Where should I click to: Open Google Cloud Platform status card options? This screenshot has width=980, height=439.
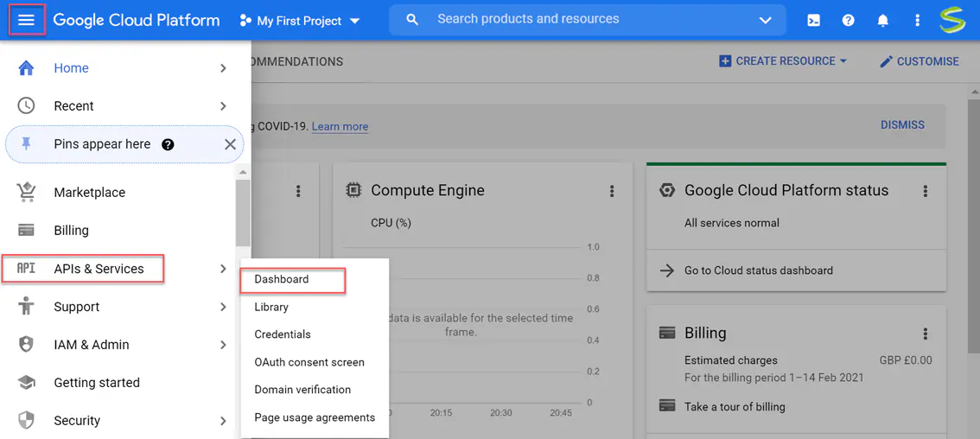pyautogui.click(x=926, y=191)
